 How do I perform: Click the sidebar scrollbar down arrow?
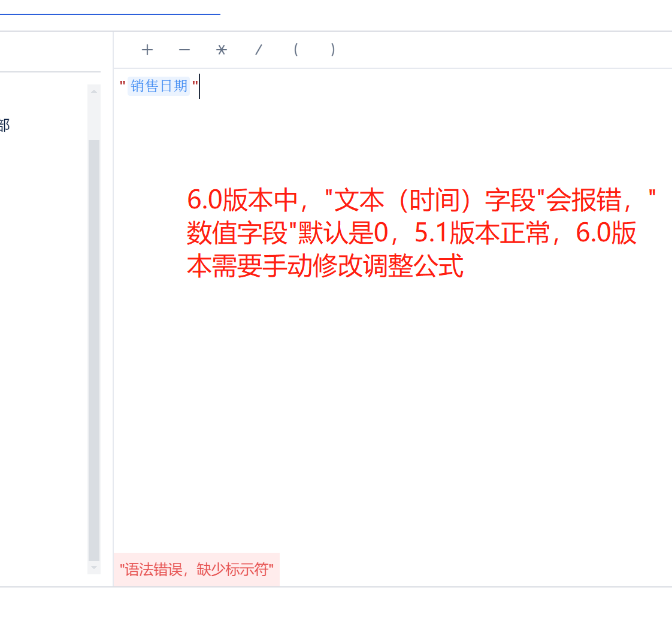click(x=93, y=567)
